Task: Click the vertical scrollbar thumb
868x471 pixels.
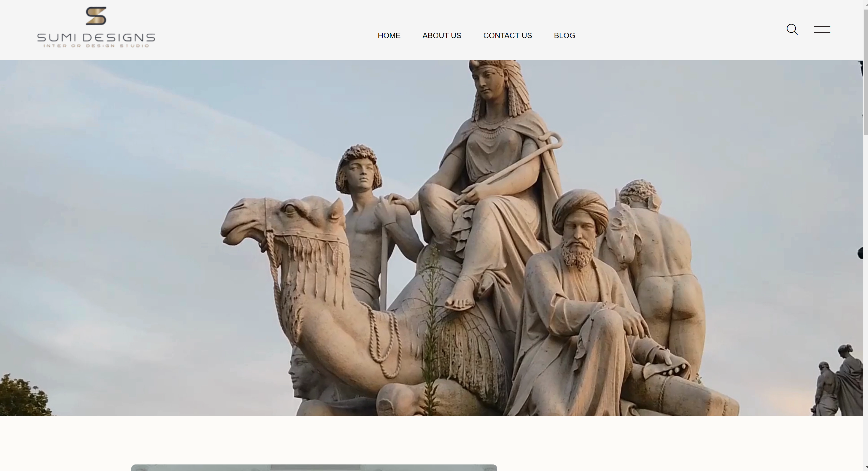Action: point(865,73)
